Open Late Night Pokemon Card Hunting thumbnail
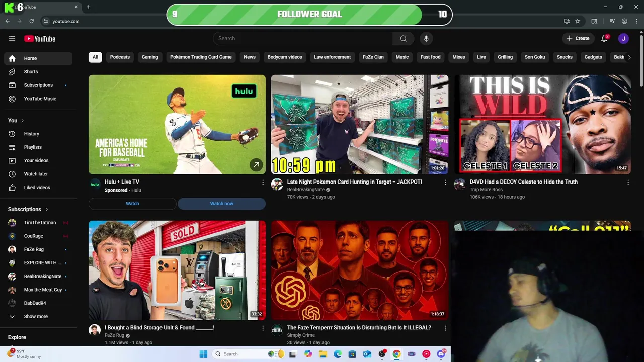Image resolution: width=644 pixels, height=362 pixels. pyautogui.click(x=360, y=125)
